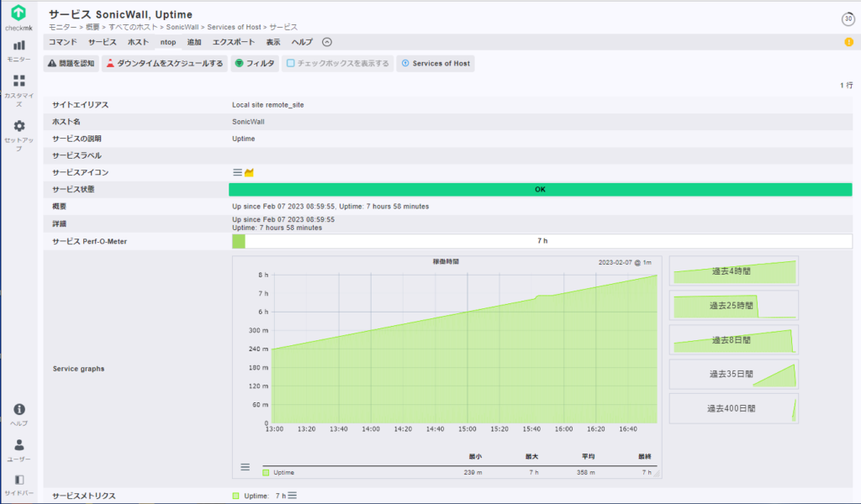Click the 2023-02-07 @ 1m graph timestamp

click(625, 263)
